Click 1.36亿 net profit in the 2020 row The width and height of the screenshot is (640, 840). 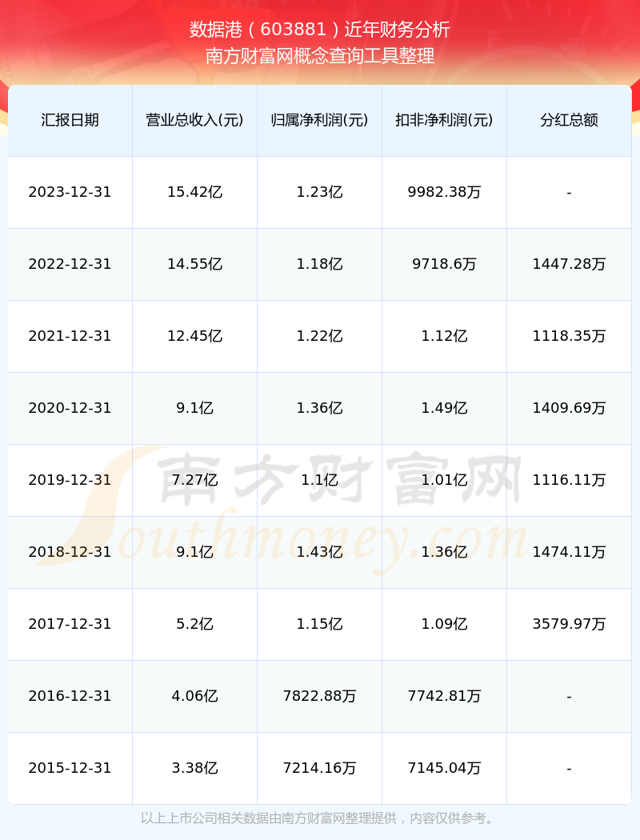[x=320, y=408]
